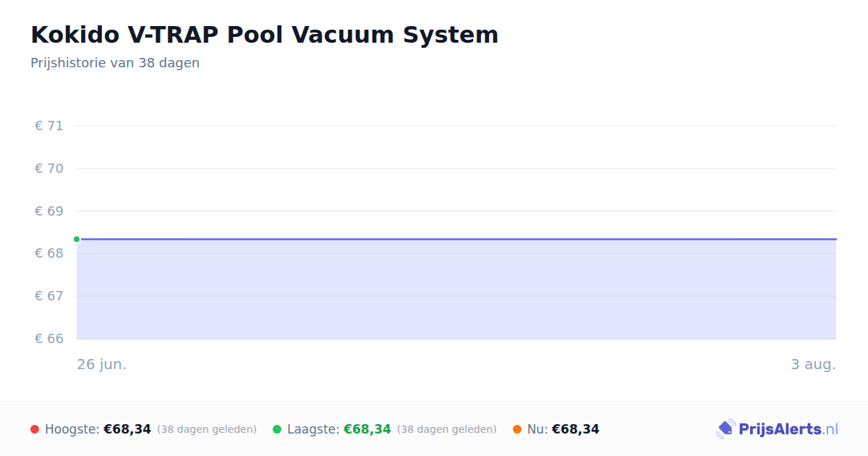868x456 pixels.
Task: Click the € 66 y-axis label
Action: pos(49,339)
